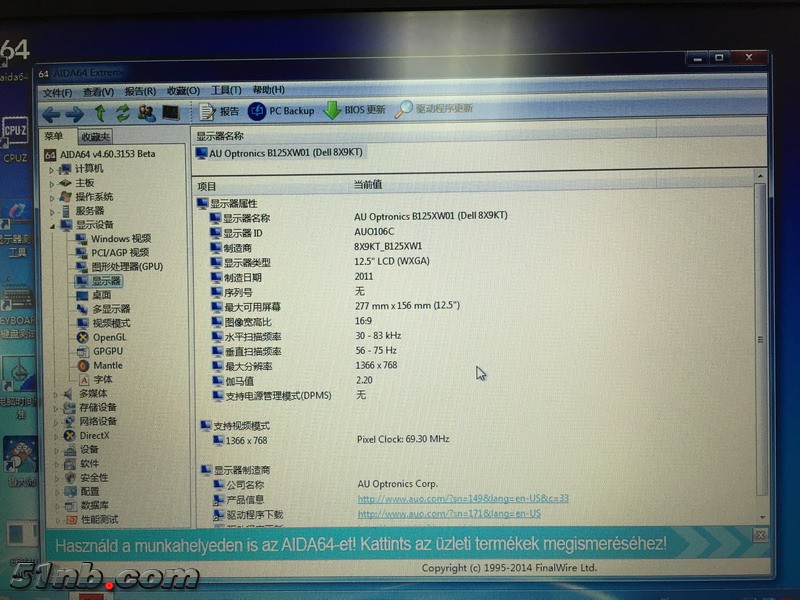Click the green Refresh arrows icon
Viewport: 800px width, 600px height.
(x=123, y=113)
